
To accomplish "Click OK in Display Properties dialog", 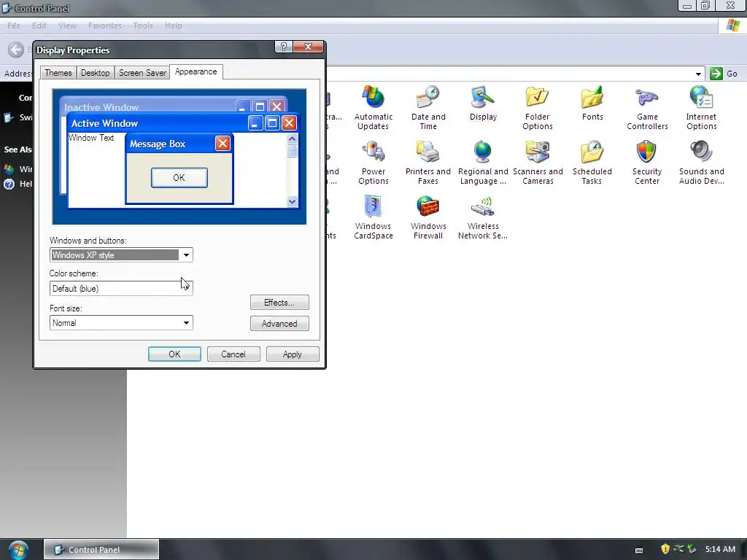I will click(x=174, y=354).
